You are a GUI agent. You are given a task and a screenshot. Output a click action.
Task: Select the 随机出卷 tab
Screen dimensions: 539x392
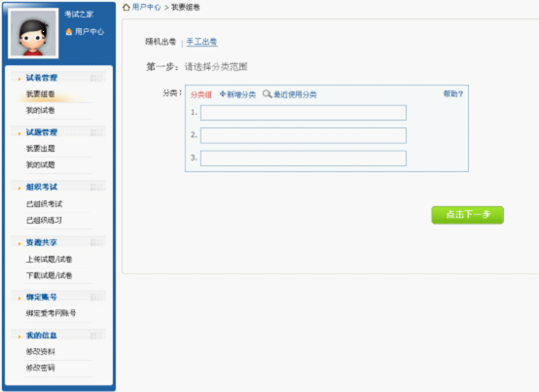(x=161, y=42)
